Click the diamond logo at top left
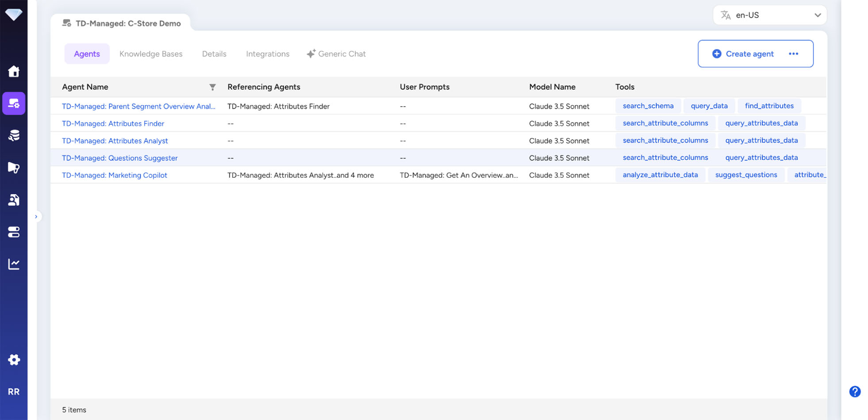This screenshot has height=420, width=868. click(14, 15)
